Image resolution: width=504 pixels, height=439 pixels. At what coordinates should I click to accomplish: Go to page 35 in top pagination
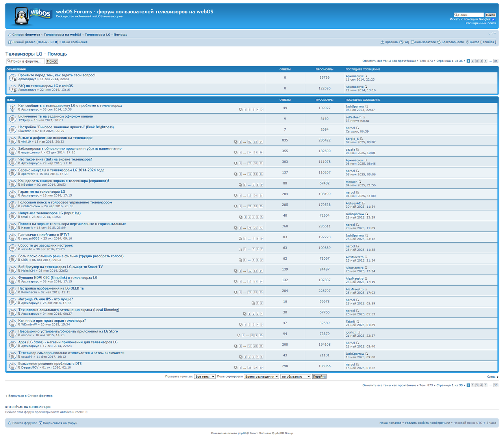pyautogui.click(x=495, y=61)
